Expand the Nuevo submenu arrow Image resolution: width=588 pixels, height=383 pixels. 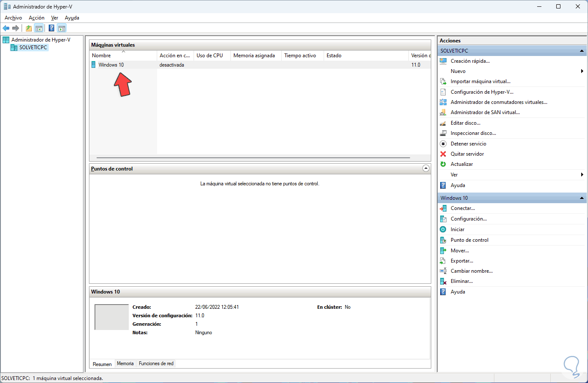[x=582, y=71]
